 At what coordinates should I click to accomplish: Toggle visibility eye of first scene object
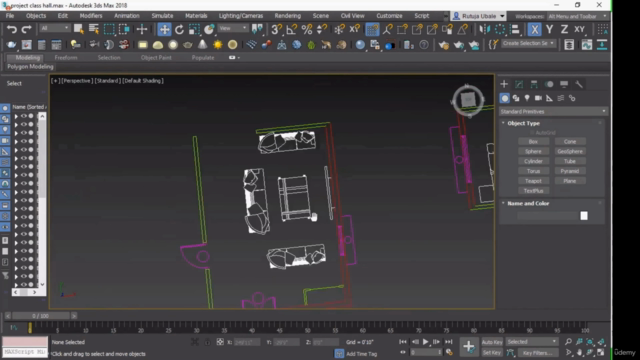click(x=23, y=116)
